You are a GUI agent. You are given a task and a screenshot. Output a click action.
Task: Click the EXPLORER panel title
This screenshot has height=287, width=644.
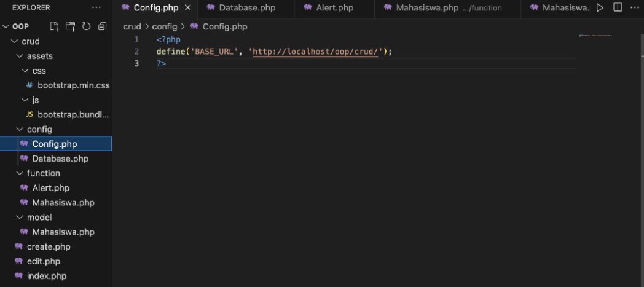click(x=31, y=7)
